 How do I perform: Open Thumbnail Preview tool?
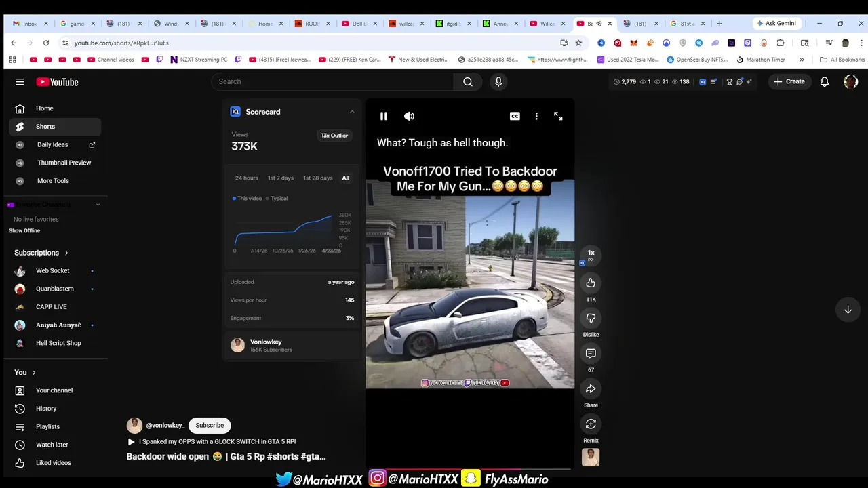click(x=55, y=163)
